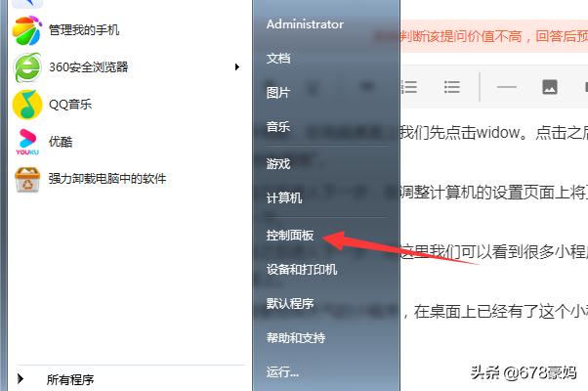Open the QQ音乐 icon

tap(27, 105)
